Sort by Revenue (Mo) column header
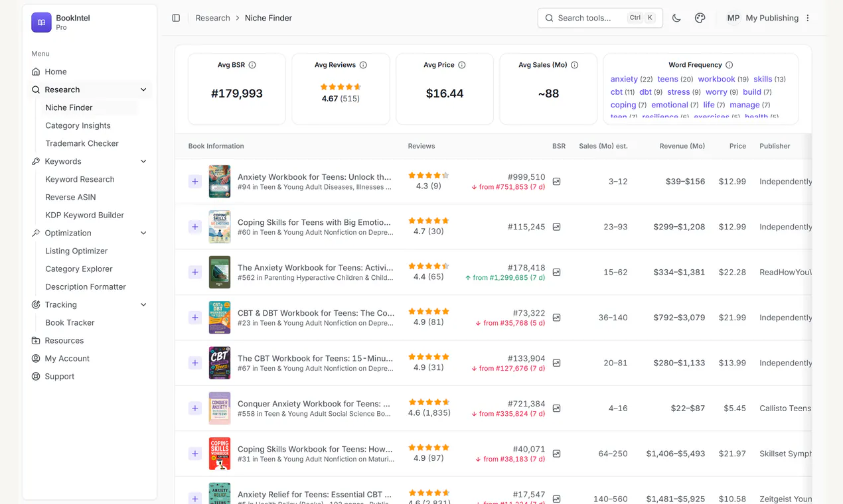The width and height of the screenshot is (843, 504). click(682, 146)
